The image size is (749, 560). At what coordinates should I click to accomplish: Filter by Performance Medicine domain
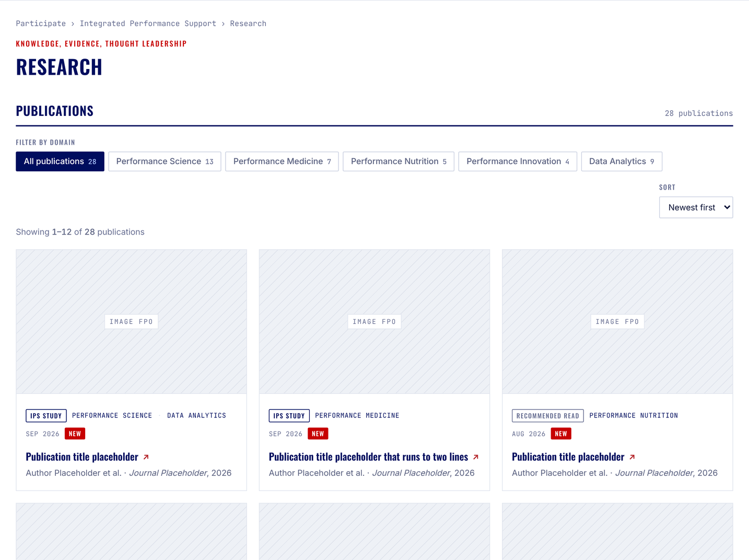tap(282, 161)
